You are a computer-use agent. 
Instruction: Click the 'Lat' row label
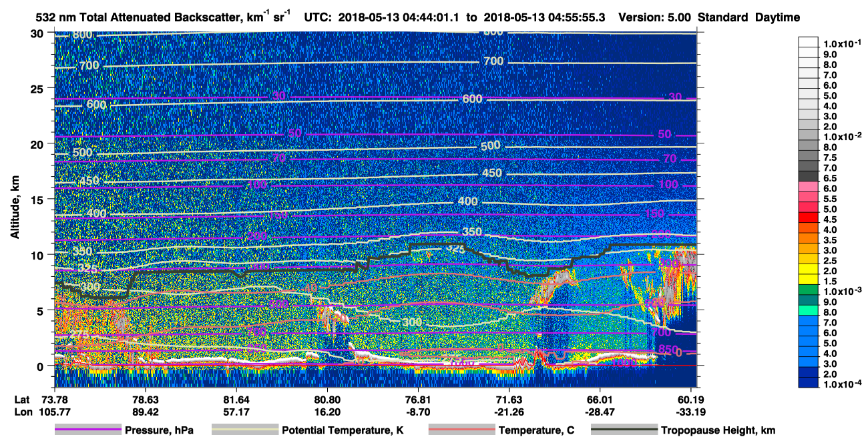21,400
